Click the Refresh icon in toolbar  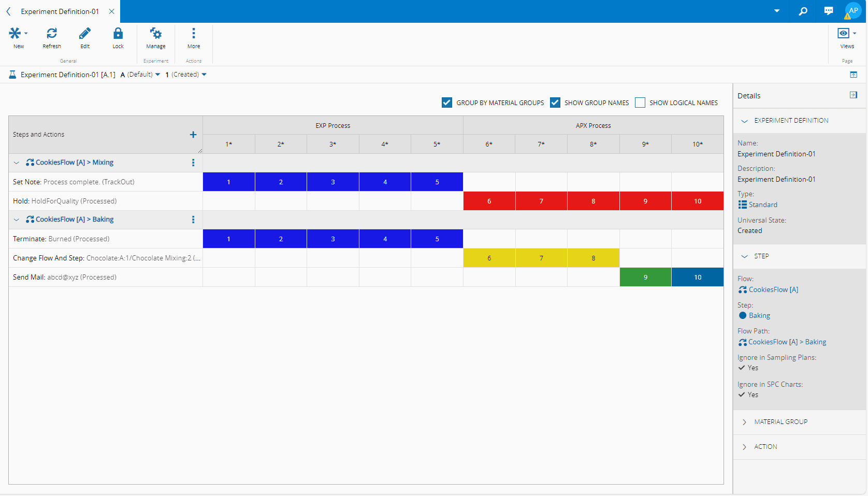(52, 34)
